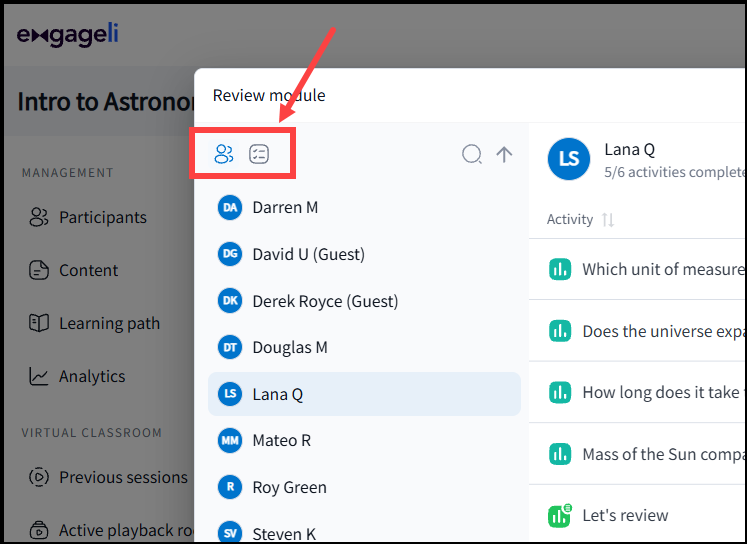
Task: Click David U's DG avatar
Action: tap(230, 254)
